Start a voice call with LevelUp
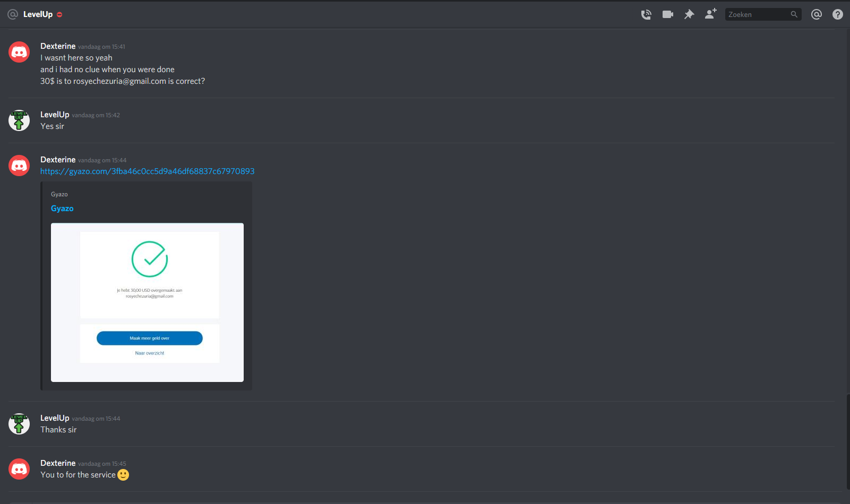The width and height of the screenshot is (850, 504). coord(646,14)
